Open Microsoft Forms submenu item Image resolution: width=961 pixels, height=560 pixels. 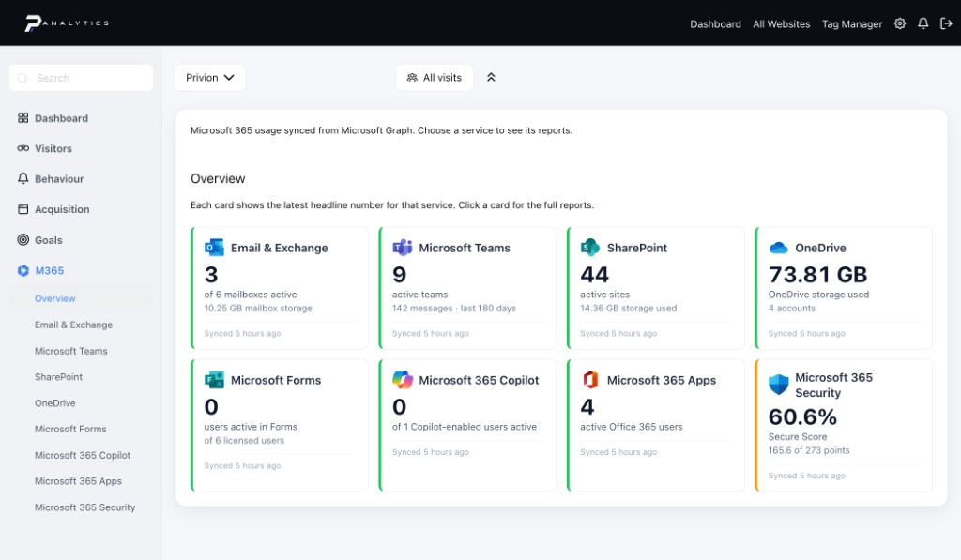click(70, 429)
